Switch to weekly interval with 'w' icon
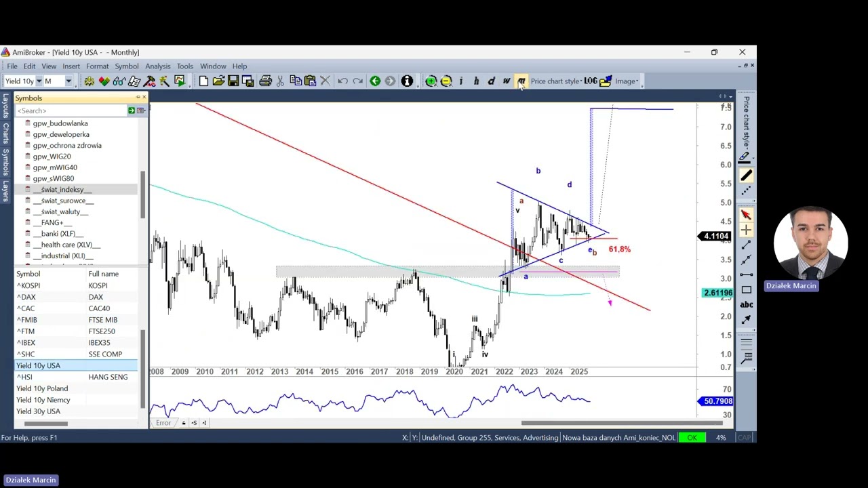Viewport: 868px width, 488px height. tap(506, 81)
